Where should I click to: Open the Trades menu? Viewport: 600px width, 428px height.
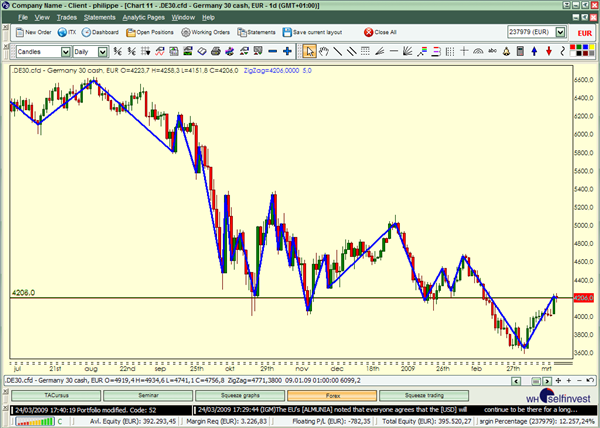(67, 17)
